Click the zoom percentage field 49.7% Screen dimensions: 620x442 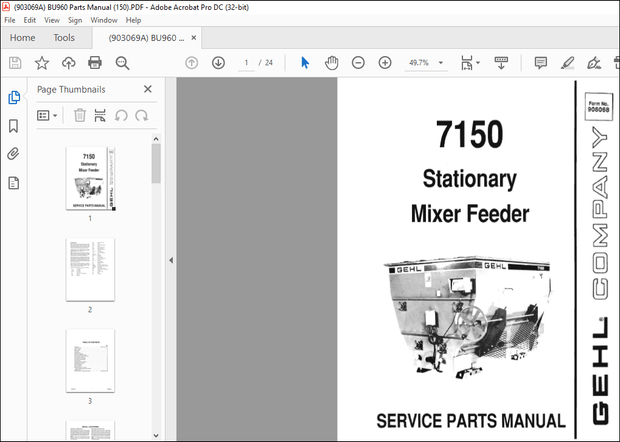tap(420, 63)
